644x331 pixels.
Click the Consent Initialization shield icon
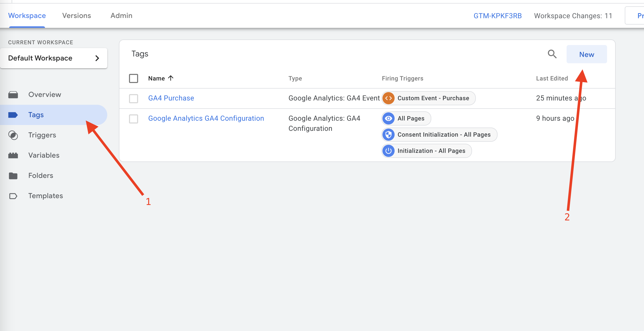[389, 135]
